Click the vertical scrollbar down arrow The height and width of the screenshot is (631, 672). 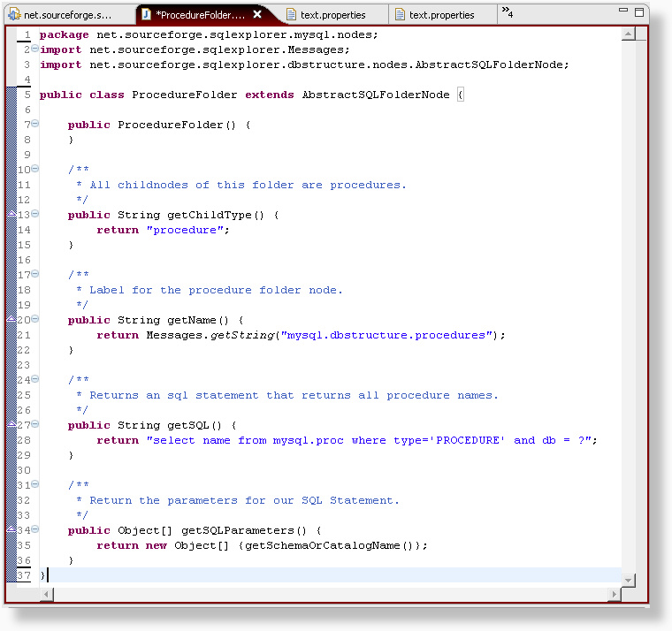pos(628,581)
